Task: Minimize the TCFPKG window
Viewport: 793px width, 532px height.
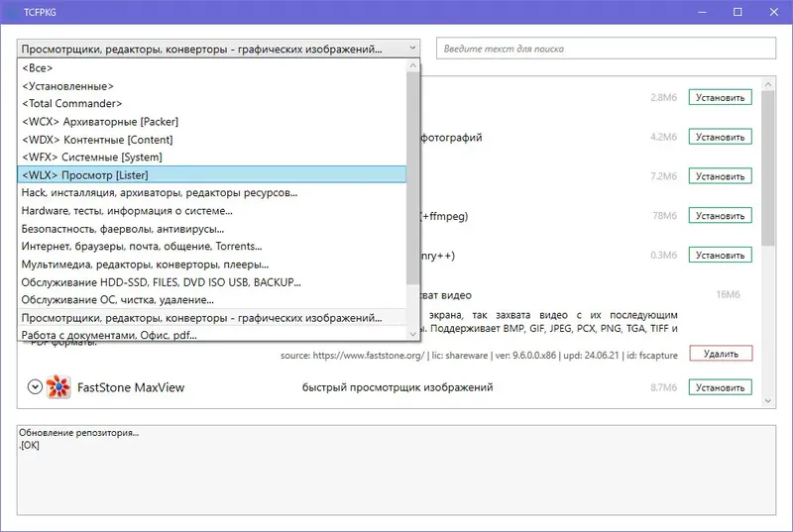Action: coord(703,12)
